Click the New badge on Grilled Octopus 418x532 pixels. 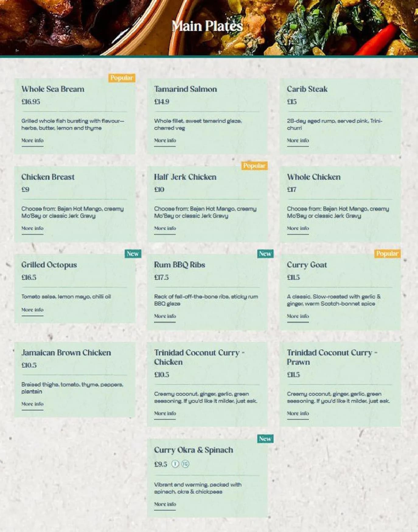click(x=133, y=254)
